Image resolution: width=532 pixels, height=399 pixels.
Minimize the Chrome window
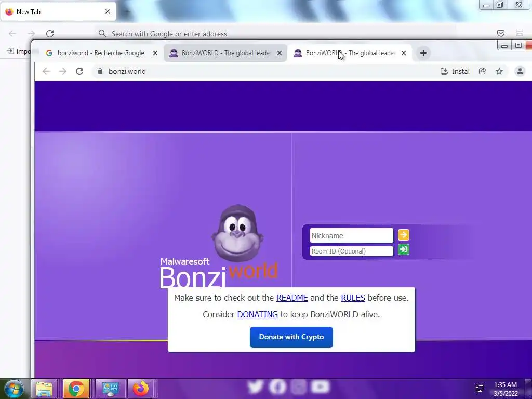coord(504,46)
